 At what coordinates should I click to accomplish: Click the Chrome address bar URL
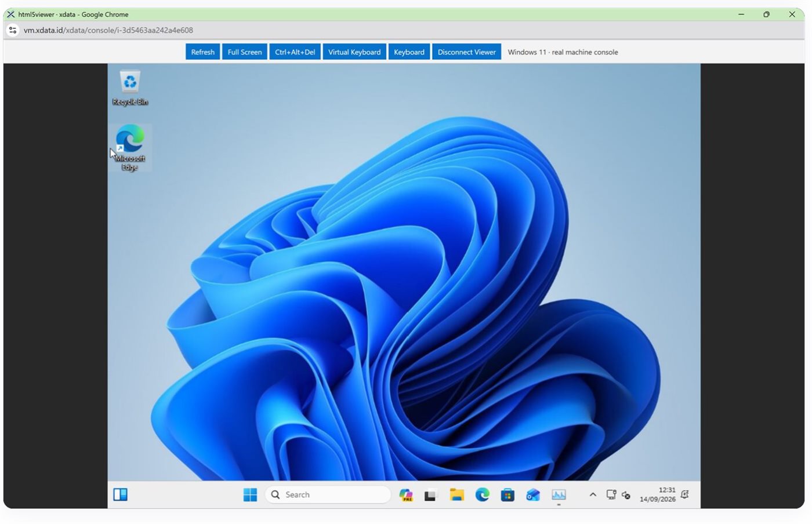[108, 30]
